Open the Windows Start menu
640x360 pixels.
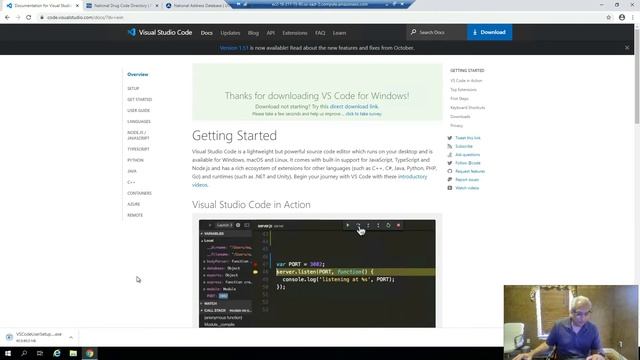click(8, 353)
